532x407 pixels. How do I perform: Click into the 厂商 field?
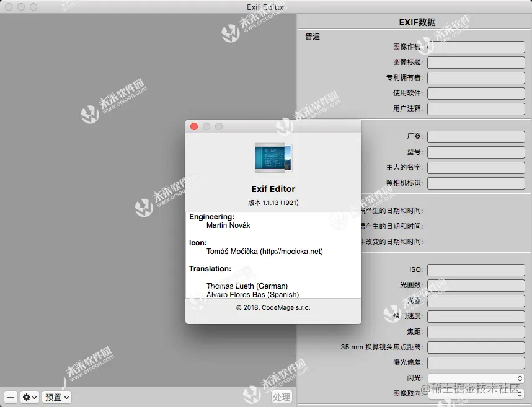click(476, 137)
